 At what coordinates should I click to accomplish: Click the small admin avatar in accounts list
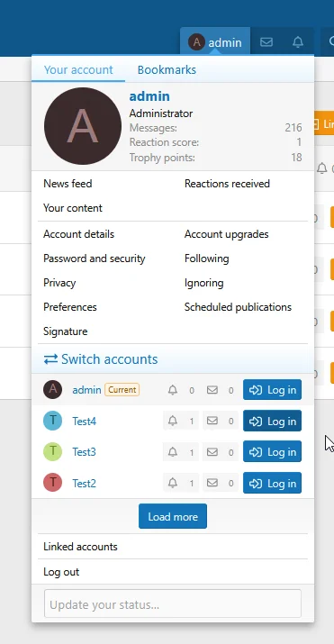[x=52, y=389]
